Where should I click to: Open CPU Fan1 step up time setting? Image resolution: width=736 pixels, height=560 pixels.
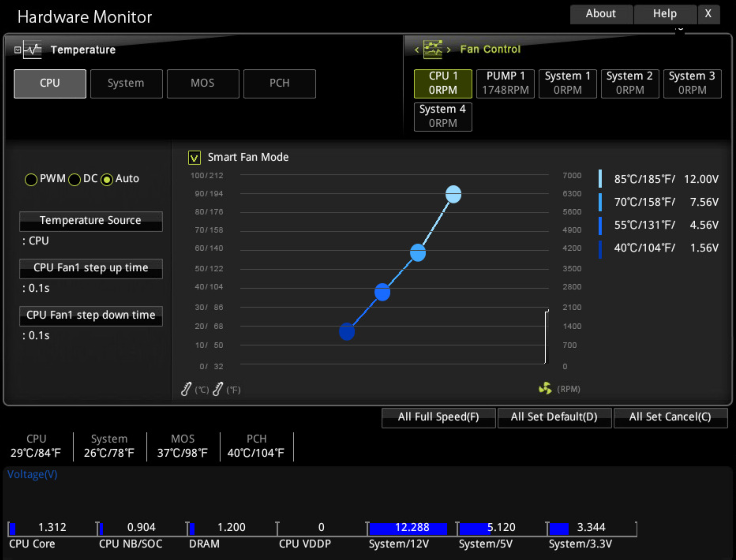point(91,268)
